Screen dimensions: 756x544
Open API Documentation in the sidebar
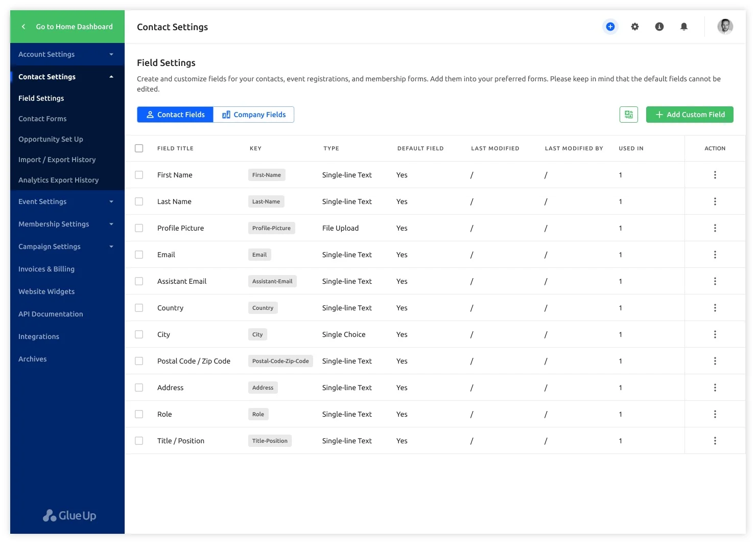51,314
